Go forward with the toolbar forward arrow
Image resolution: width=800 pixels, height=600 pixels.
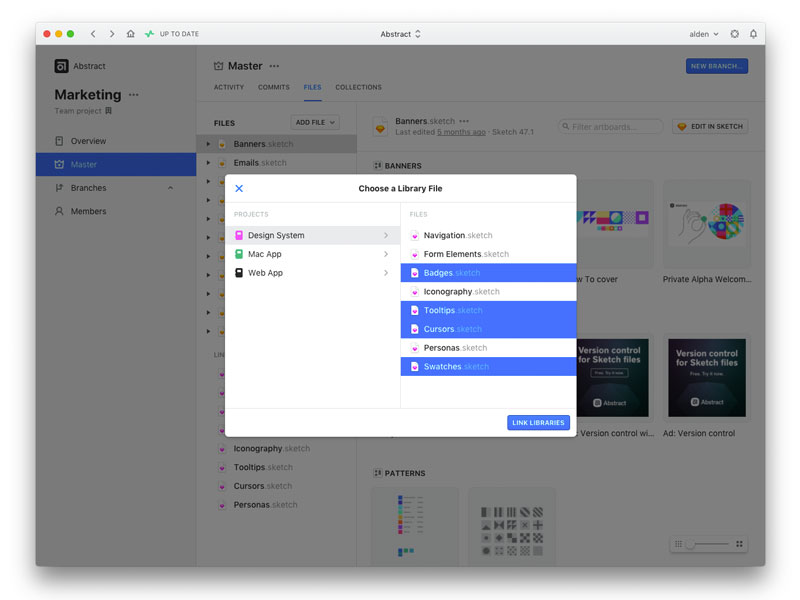tap(112, 34)
